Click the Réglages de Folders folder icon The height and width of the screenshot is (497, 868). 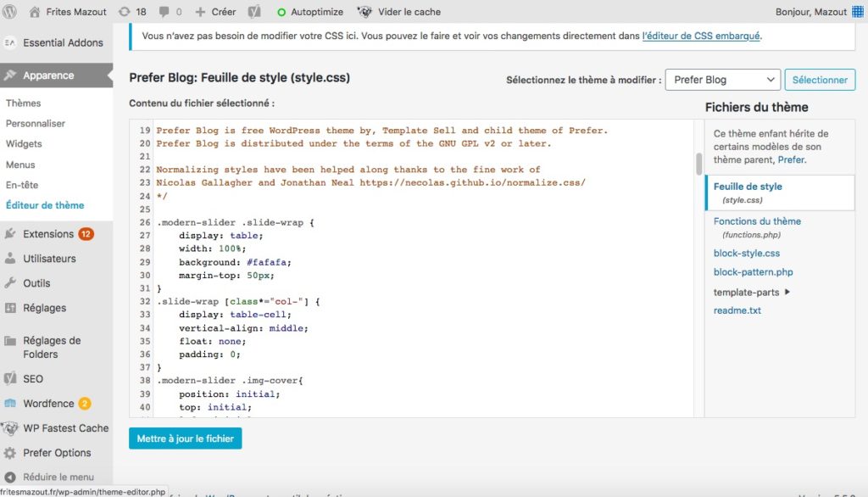point(10,341)
